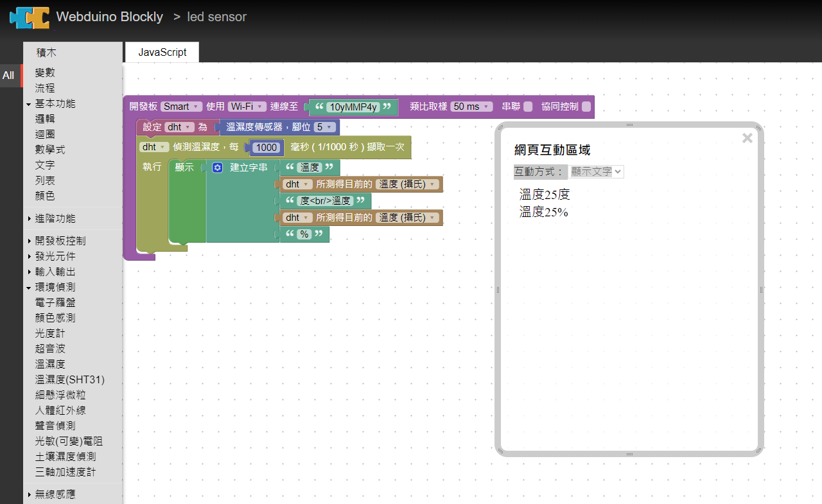Click the gear icon on the 建立字串 block
Viewport: 822px width, 504px height.
(218, 168)
